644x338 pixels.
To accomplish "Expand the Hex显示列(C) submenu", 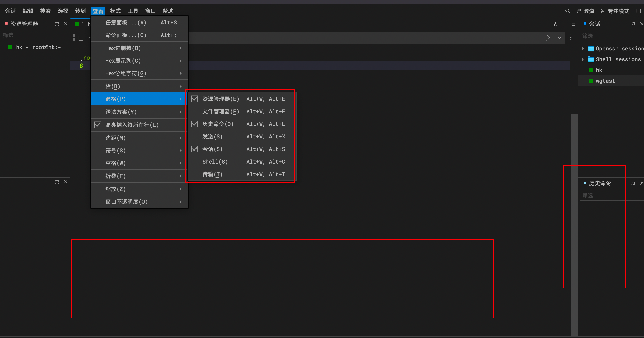I will point(140,61).
